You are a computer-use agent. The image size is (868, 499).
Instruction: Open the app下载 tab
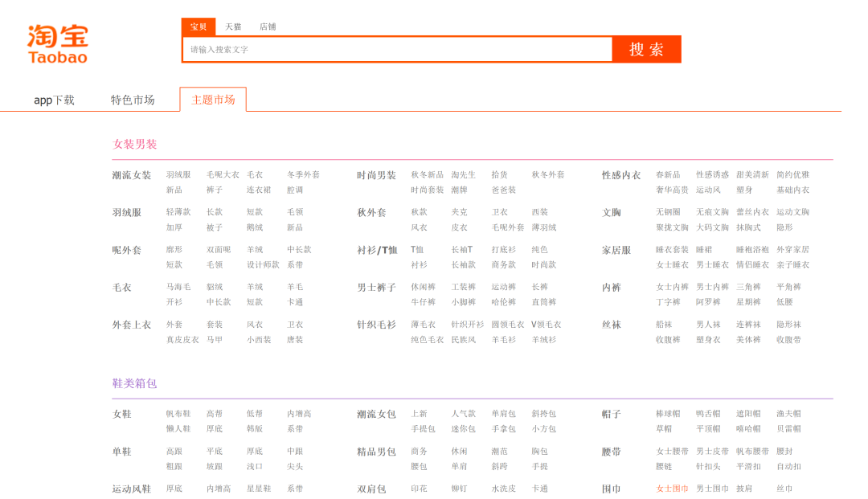pyautogui.click(x=54, y=100)
